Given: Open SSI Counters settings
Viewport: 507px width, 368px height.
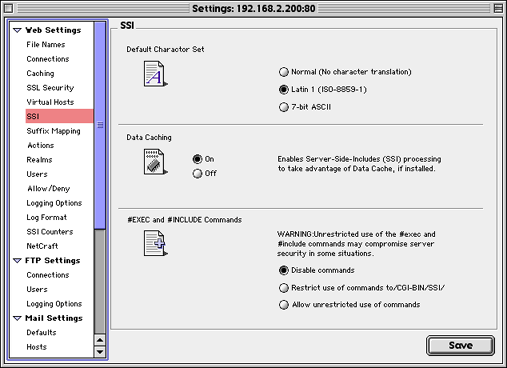Looking at the screenshot, I should (x=50, y=232).
